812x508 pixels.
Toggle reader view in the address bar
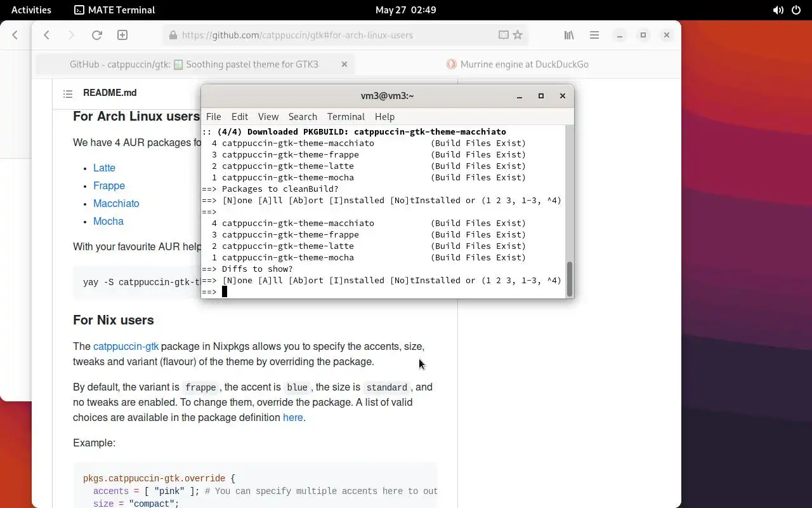pyautogui.click(x=503, y=35)
